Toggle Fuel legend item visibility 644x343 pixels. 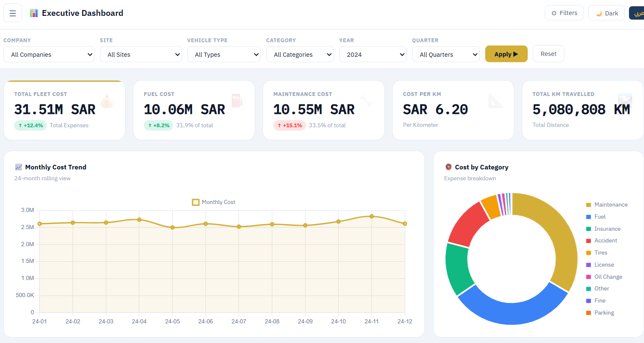click(x=596, y=217)
